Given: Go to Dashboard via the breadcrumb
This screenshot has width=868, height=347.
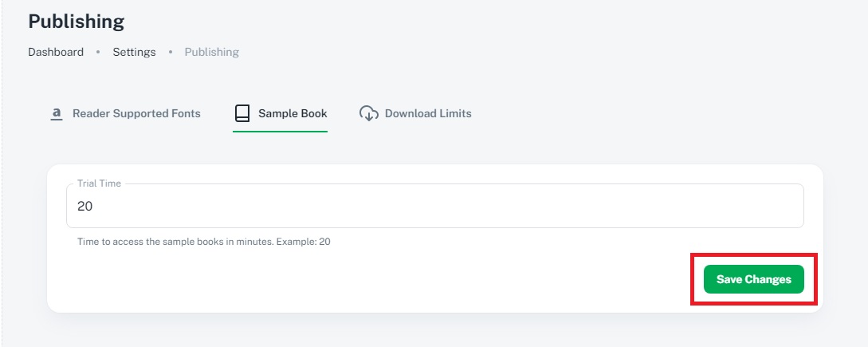Looking at the screenshot, I should pyautogui.click(x=56, y=52).
